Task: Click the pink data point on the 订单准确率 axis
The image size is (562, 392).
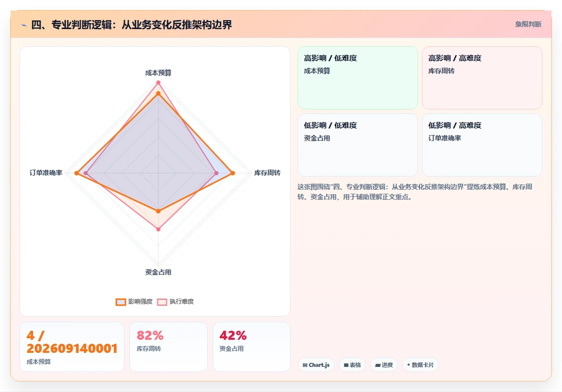Action: click(86, 173)
